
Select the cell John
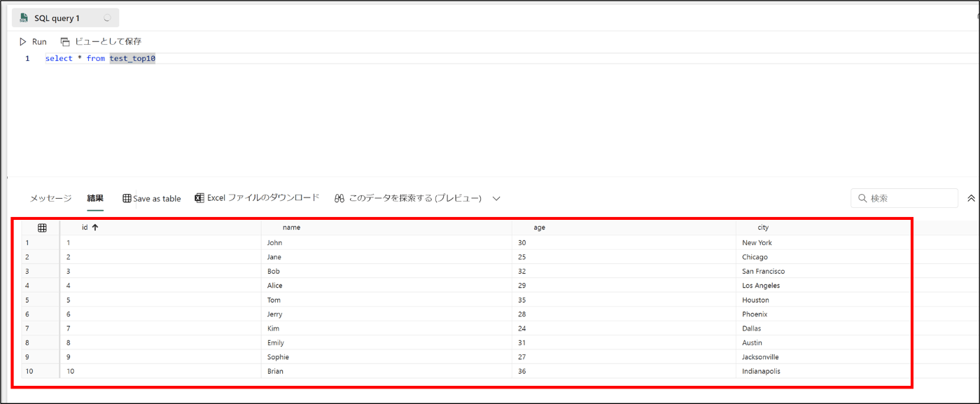pyautogui.click(x=386, y=243)
